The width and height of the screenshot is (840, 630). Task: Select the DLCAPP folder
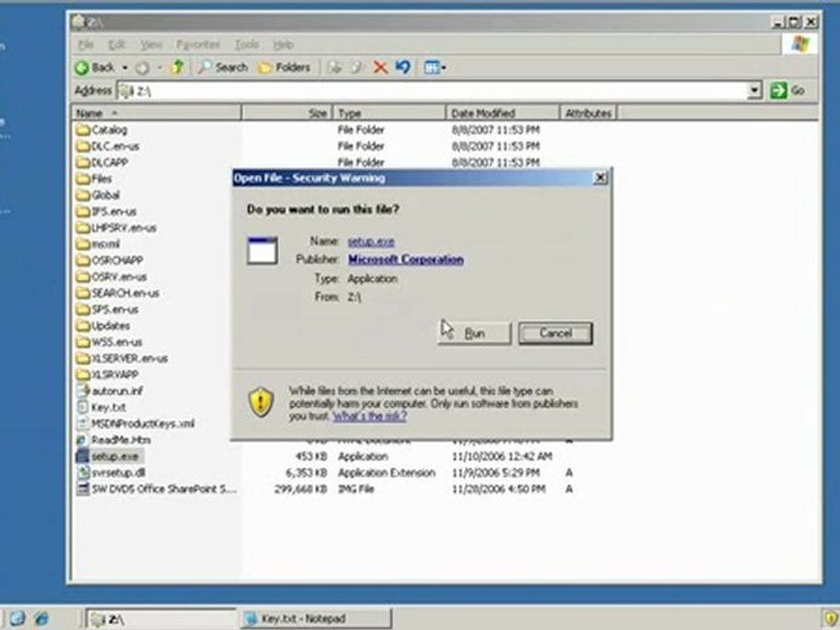point(102,163)
